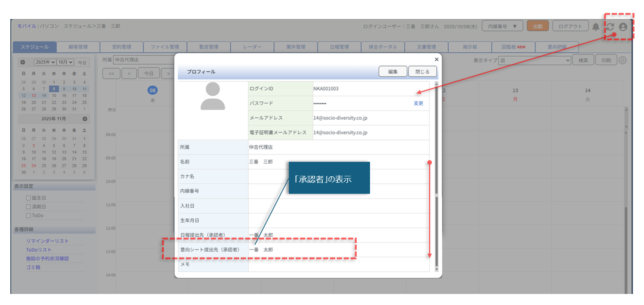Open the 表示タイプ dropdown
Viewport: 644px width, 305px height.
(534, 60)
